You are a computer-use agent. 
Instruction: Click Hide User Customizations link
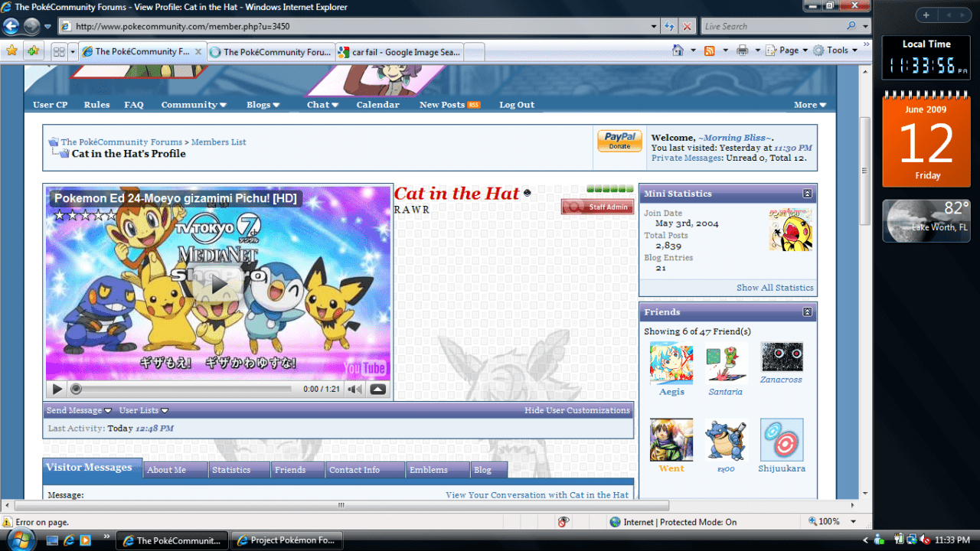point(577,410)
